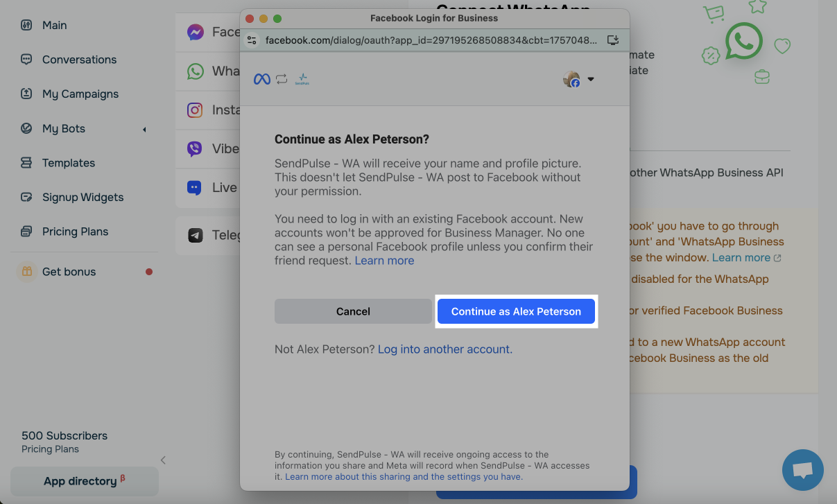Click the facebook.com URL address field

point(430,40)
